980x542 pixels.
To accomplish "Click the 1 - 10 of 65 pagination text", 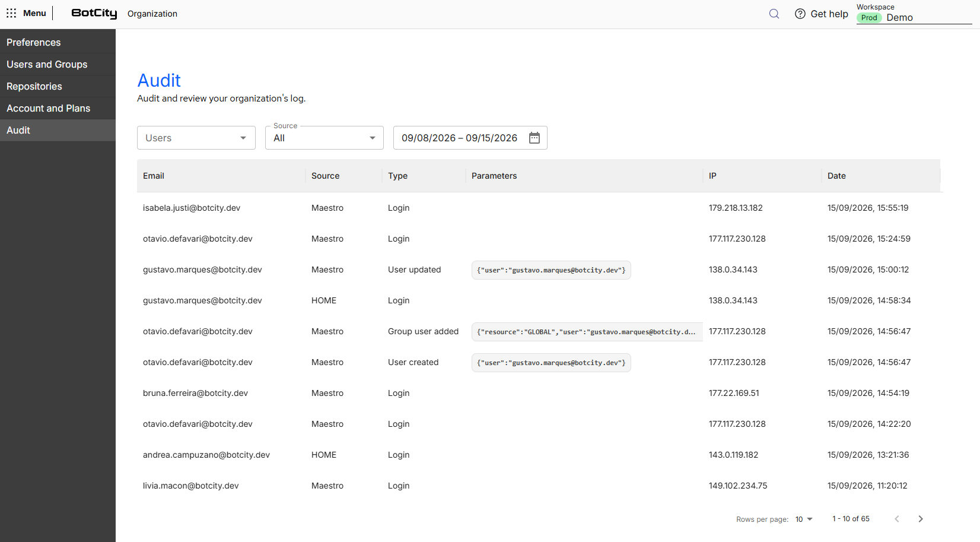I will click(851, 519).
